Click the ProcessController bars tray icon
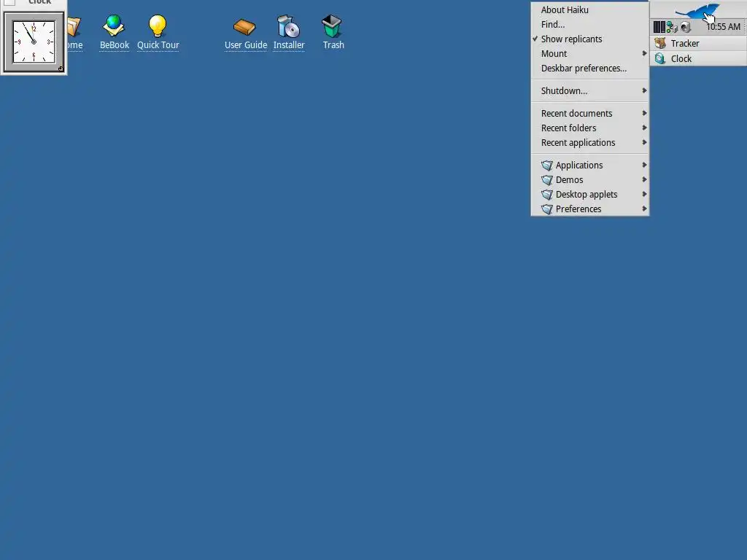747x560 pixels. tap(659, 27)
